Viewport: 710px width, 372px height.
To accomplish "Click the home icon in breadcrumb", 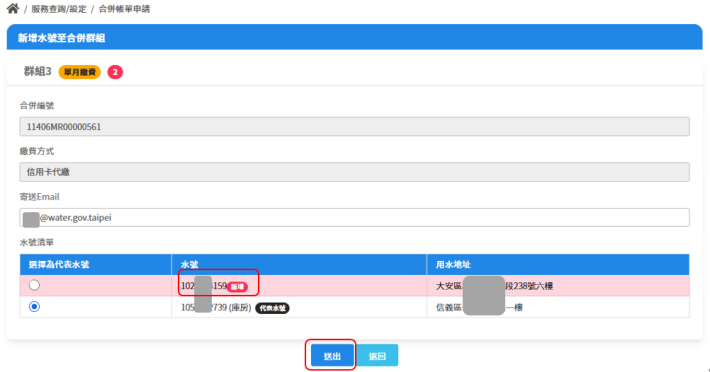I will pyautogui.click(x=13, y=8).
